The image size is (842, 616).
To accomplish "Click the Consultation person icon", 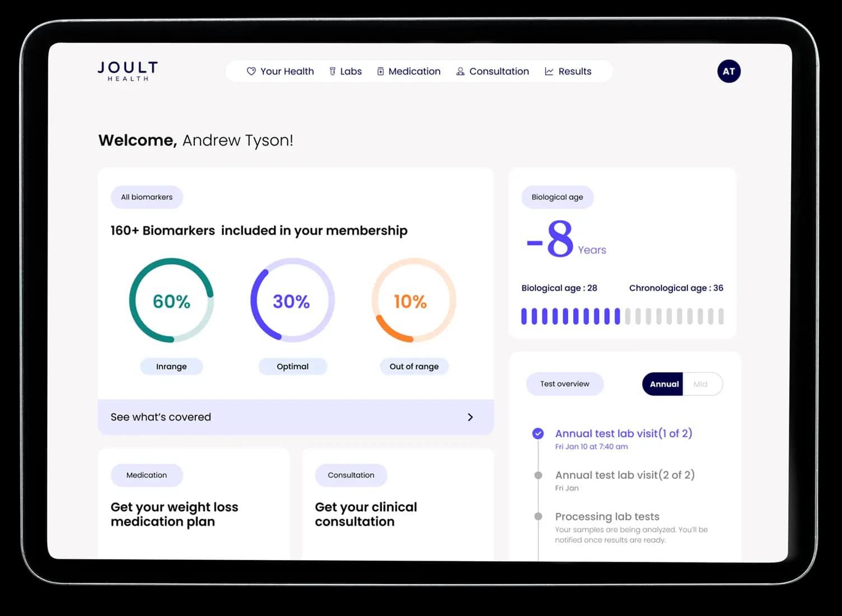I will coord(460,71).
